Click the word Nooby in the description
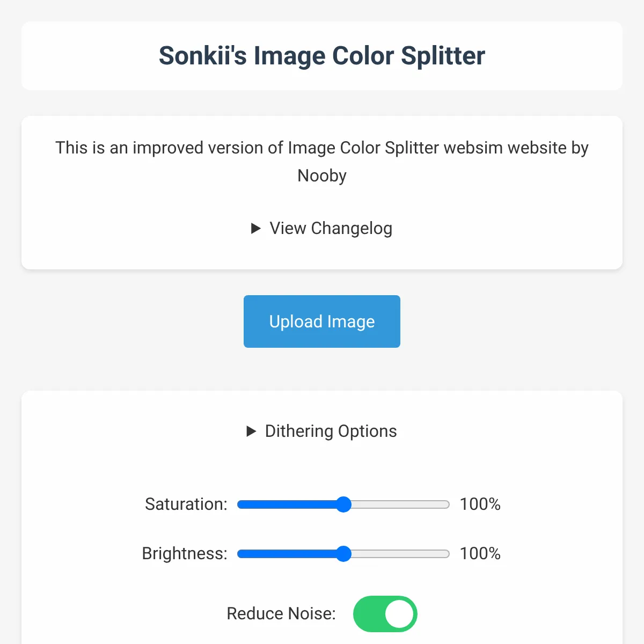Viewport: 644px width, 644px height. 322,176
